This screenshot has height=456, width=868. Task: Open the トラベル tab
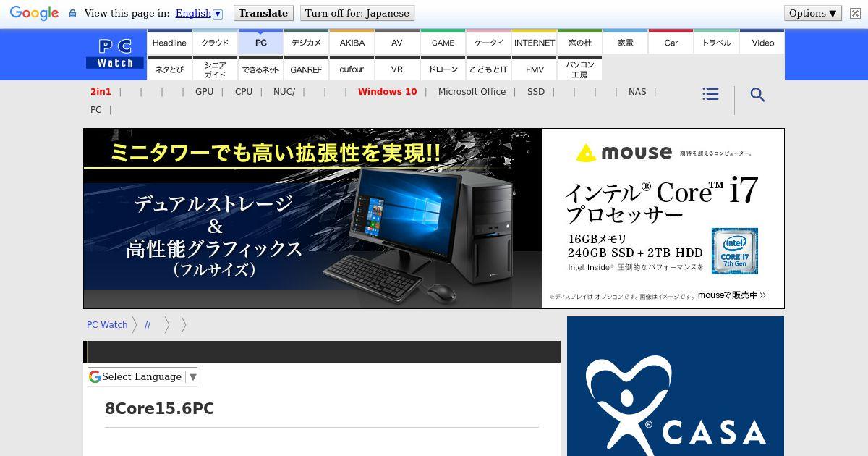pyautogui.click(x=716, y=42)
